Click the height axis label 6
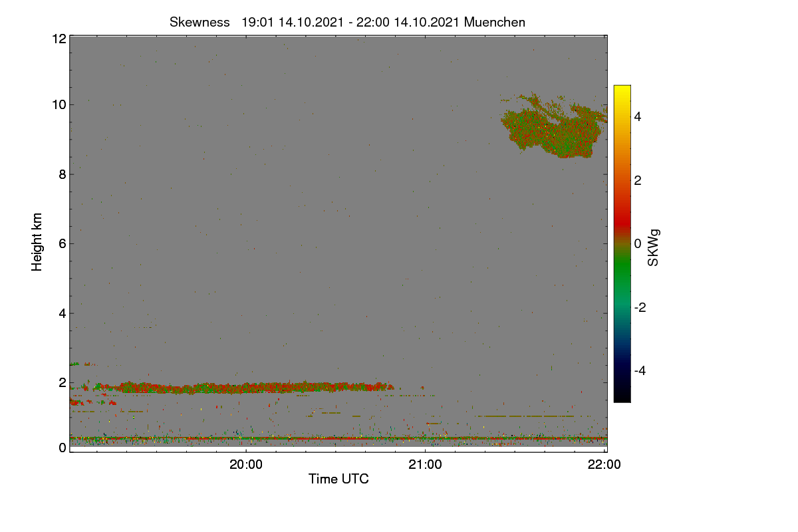This screenshot has width=798, height=532. (62, 243)
